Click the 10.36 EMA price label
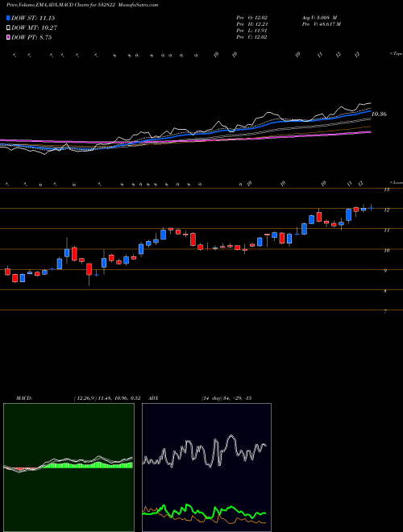Image resolution: width=403 pixels, height=532 pixels. pyautogui.click(x=379, y=114)
